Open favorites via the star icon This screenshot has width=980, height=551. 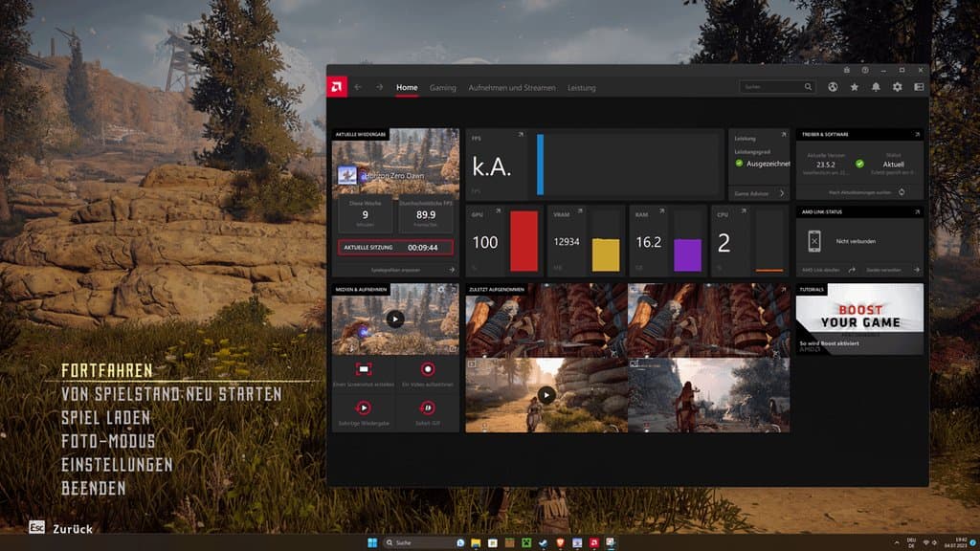click(855, 87)
